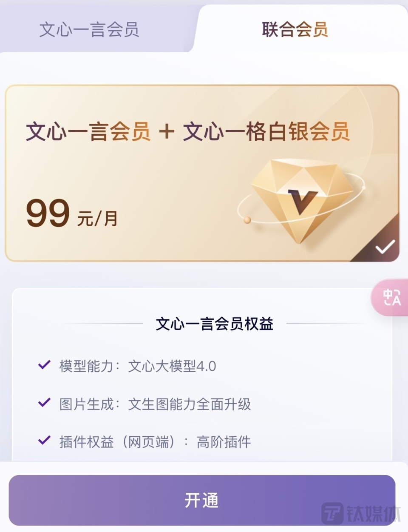Click the checkmark beside 模型能力 benefit
The height and width of the screenshot is (532, 408).
43,365
